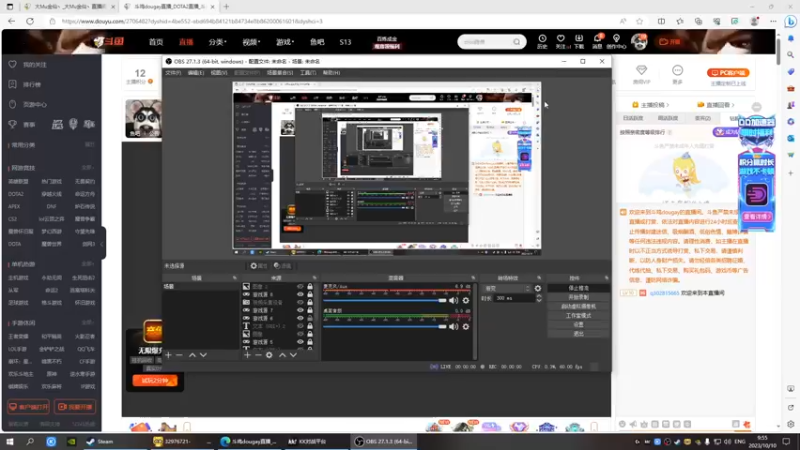The width and height of the screenshot is (800, 450).
Task: Move scene up in Scenes panel
Action: click(192, 355)
